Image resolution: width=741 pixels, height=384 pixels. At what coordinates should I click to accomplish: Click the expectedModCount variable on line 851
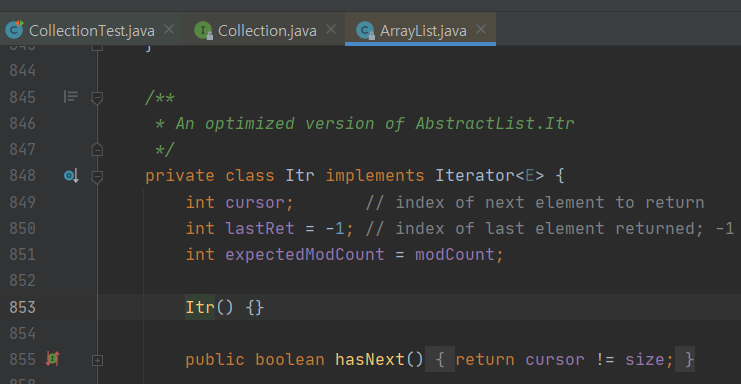pos(304,255)
